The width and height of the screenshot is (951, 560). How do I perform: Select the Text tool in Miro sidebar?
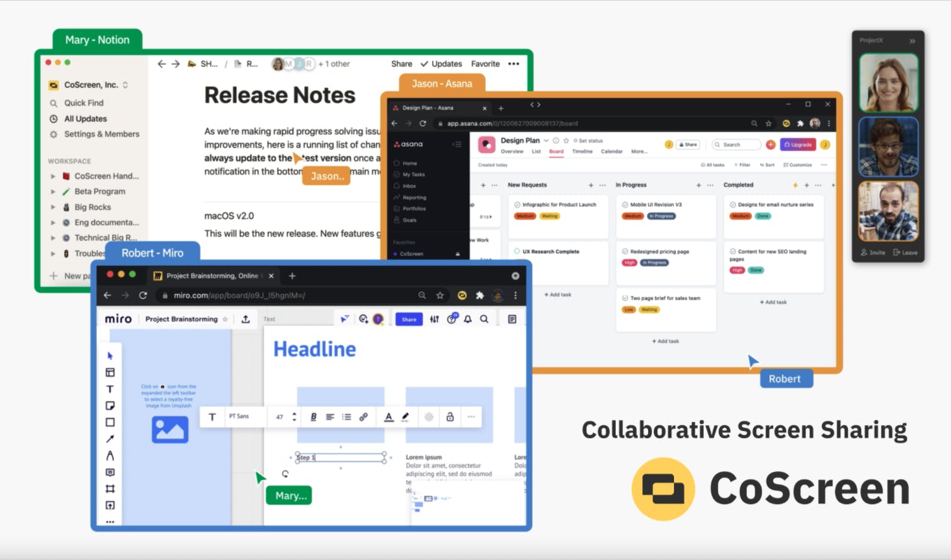point(110,389)
